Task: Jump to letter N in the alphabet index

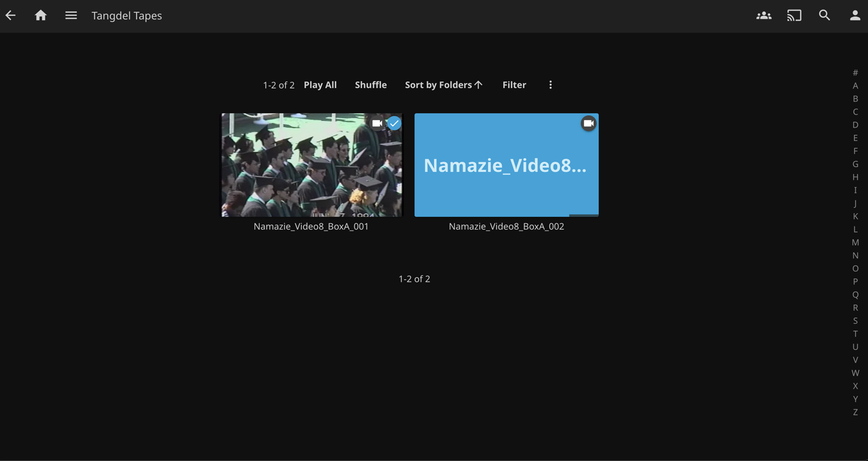Action: click(x=855, y=254)
